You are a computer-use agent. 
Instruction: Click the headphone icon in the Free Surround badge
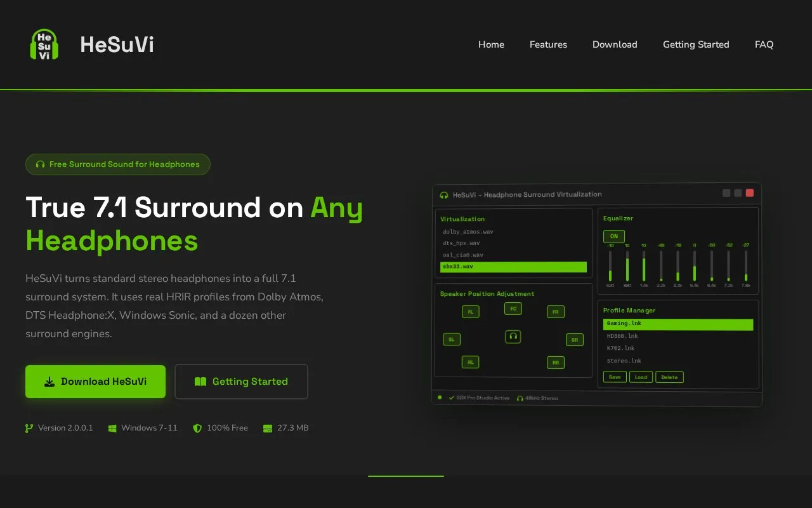tap(41, 164)
